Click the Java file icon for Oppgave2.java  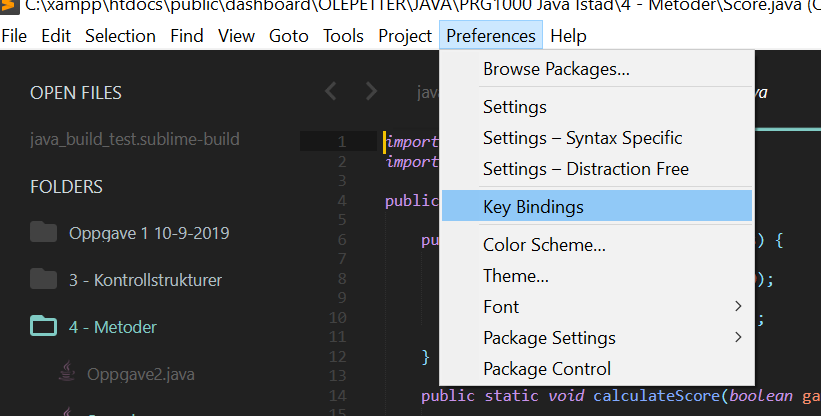(x=67, y=373)
